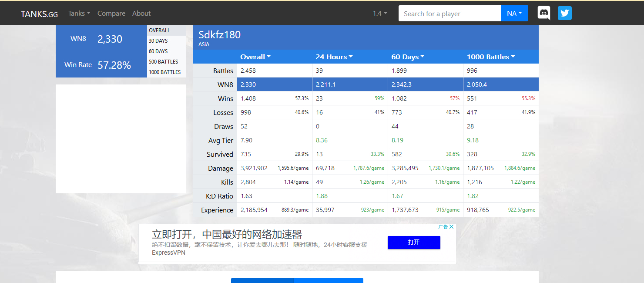Click the 59% wins percentage
The height and width of the screenshot is (283, 644).
pos(379,99)
